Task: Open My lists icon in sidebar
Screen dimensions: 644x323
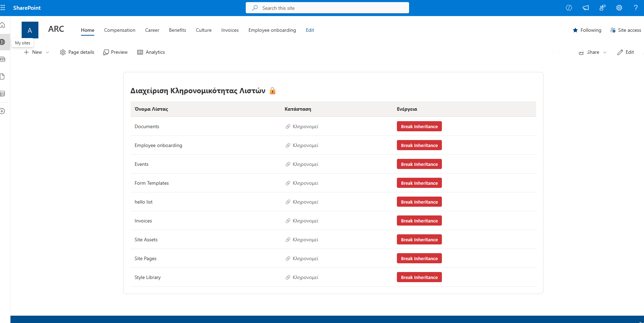Action: point(2,94)
